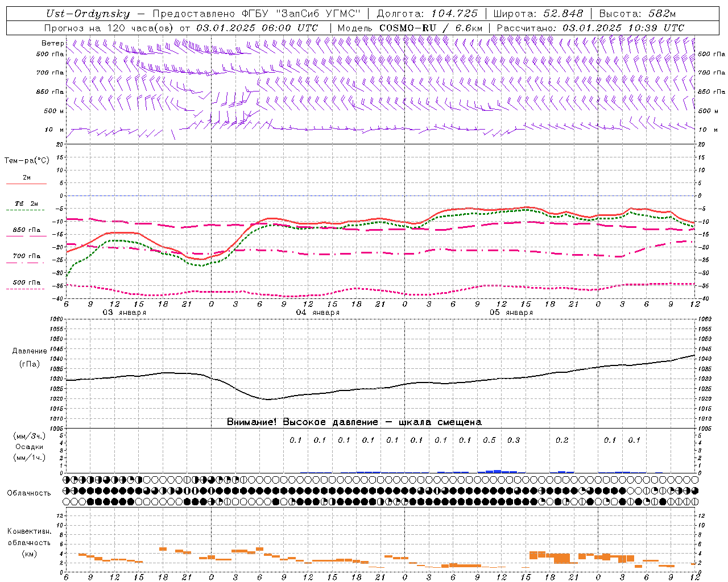Click the Конвективн. label of convective panel
Viewport: 728px width, 582px height.
tap(29, 531)
